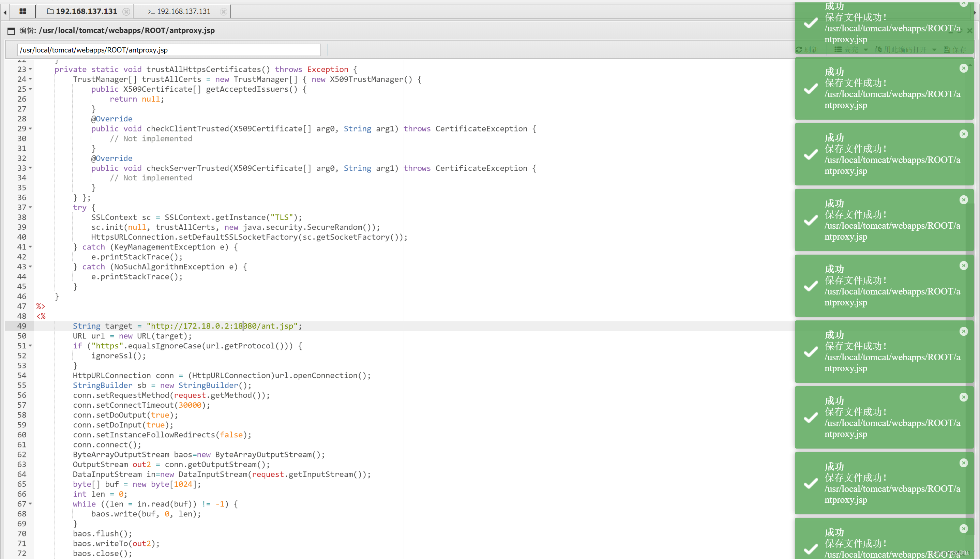Image resolution: width=980 pixels, height=559 pixels.
Task: Dismiss the third success notification
Action: click(x=963, y=134)
